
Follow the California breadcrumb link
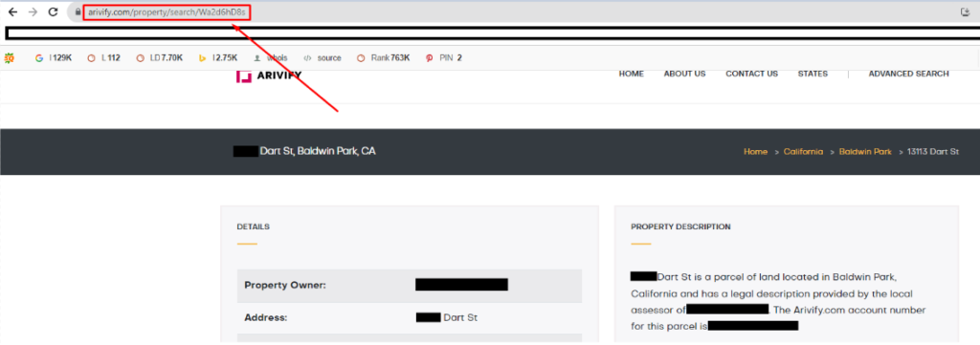[x=803, y=152]
